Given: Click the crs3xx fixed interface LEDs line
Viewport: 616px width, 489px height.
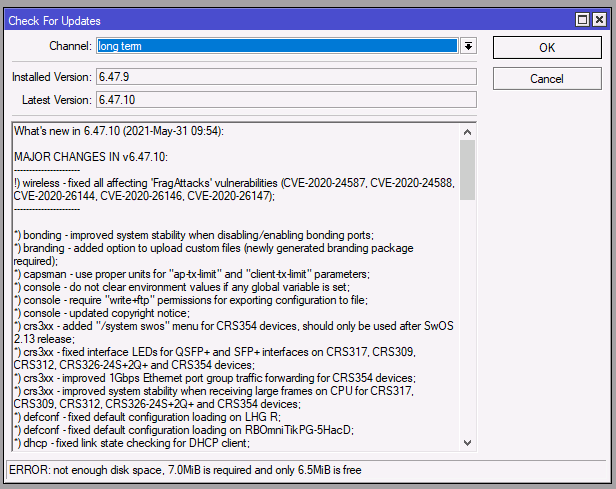Looking at the screenshot, I should 215,358.
